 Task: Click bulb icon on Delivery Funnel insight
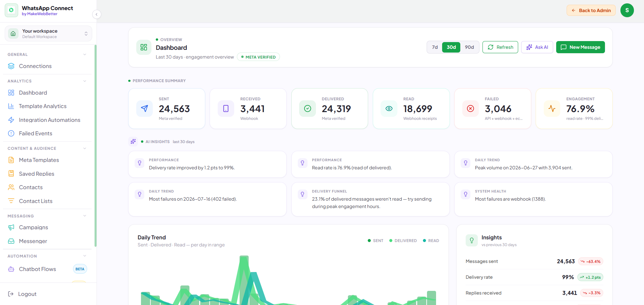pos(302,194)
